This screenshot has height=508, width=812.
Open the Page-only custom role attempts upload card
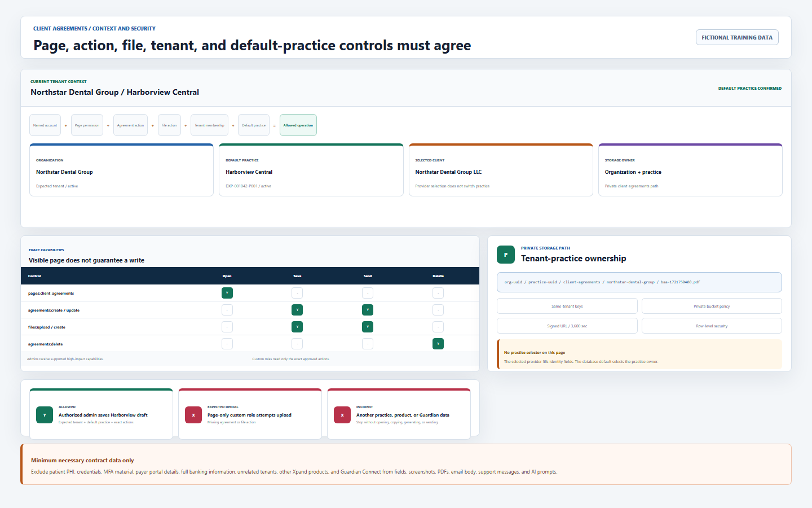[250, 414]
